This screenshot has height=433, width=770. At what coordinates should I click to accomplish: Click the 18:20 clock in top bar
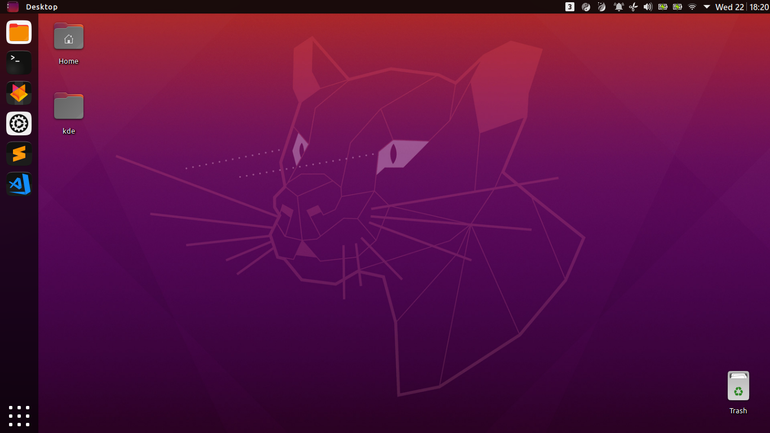click(759, 7)
